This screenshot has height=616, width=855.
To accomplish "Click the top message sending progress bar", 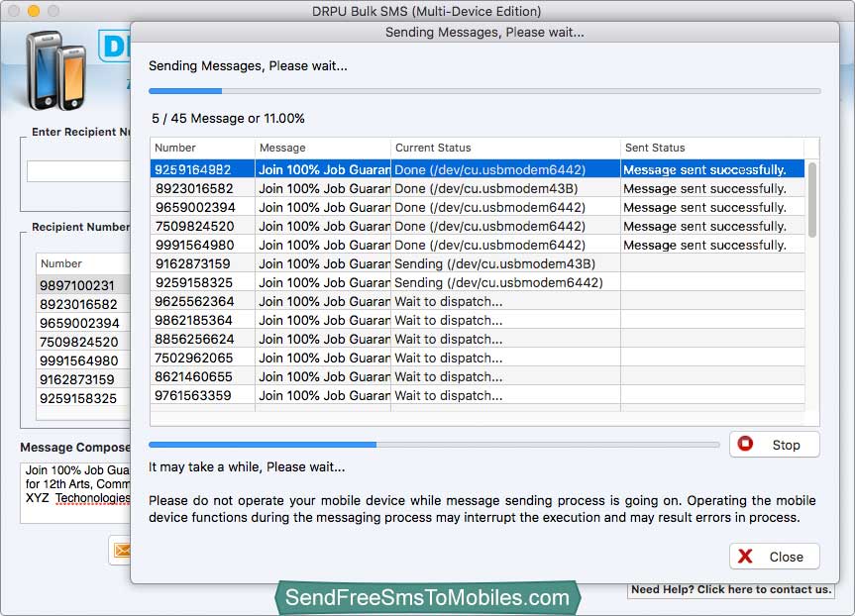I will click(x=484, y=91).
